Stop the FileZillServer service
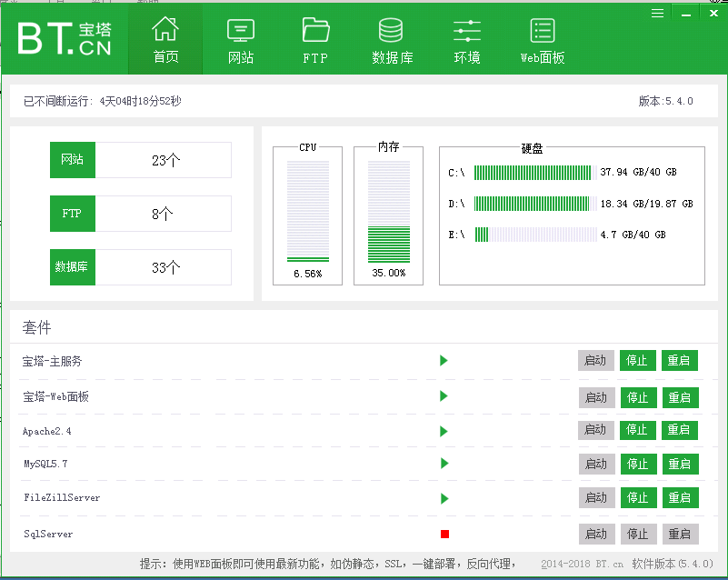The height and width of the screenshot is (580, 728). [638, 498]
